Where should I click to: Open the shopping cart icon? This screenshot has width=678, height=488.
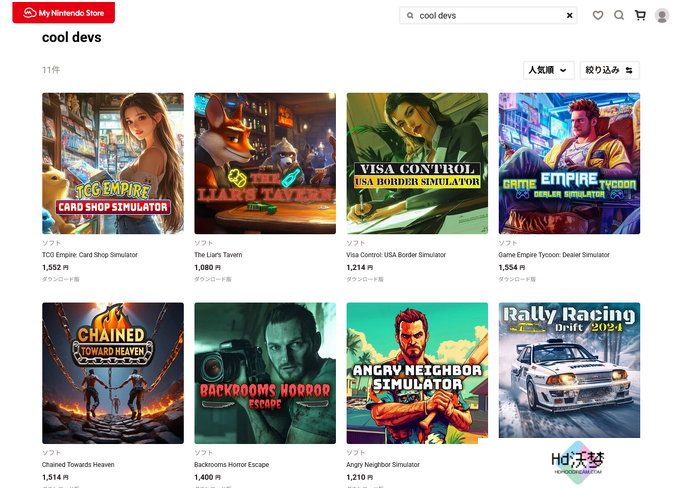coord(640,16)
